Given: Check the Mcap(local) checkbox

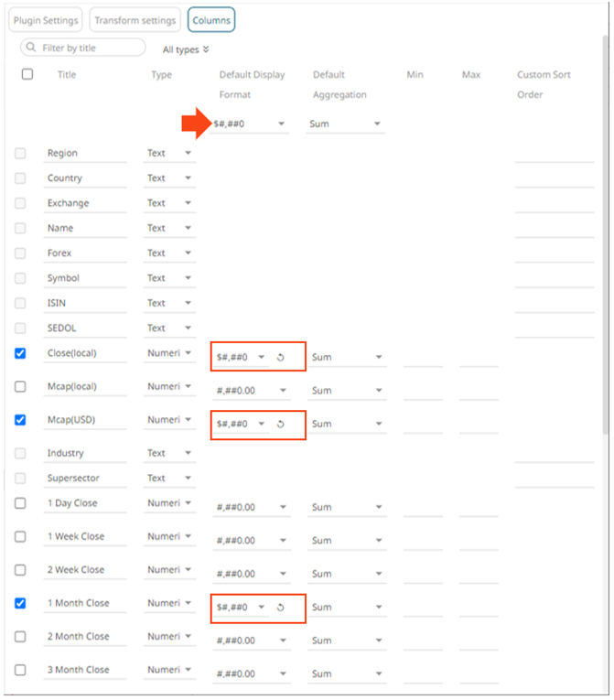Looking at the screenshot, I should pyautogui.click(x=20, y=386).
